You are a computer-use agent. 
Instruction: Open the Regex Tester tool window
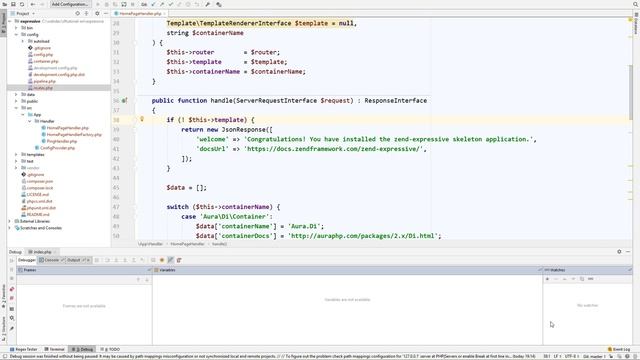[24, 349]
